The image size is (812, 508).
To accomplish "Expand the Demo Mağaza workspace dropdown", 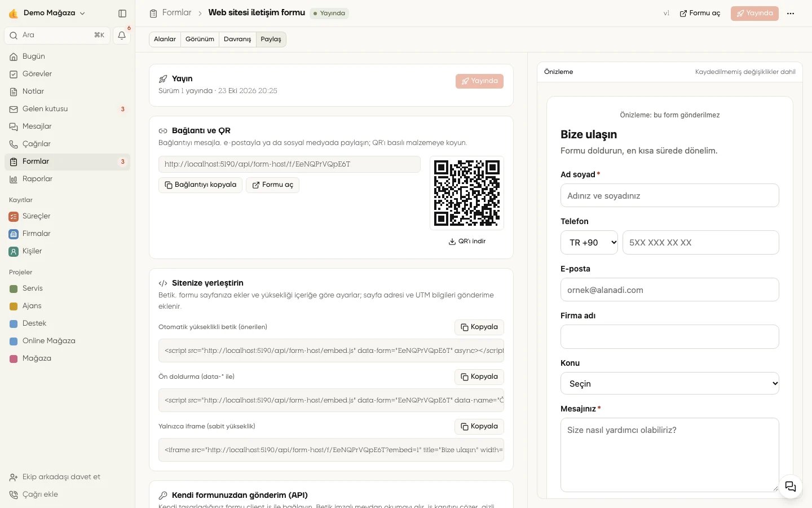I will pos(47,13).
